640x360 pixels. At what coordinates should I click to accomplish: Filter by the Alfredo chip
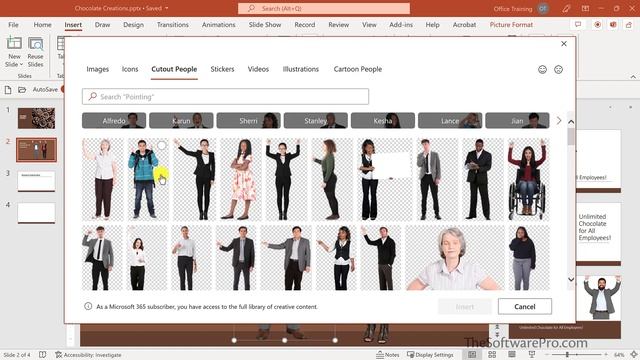(x=114, y=120)
